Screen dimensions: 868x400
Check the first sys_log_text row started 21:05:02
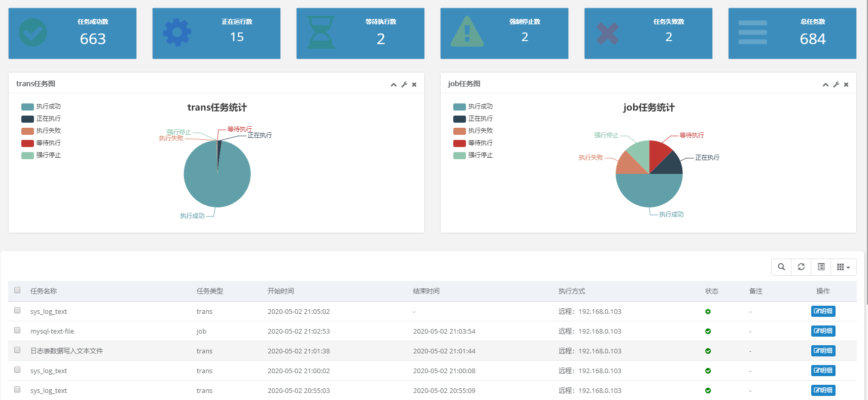click(x=17, y=310)
